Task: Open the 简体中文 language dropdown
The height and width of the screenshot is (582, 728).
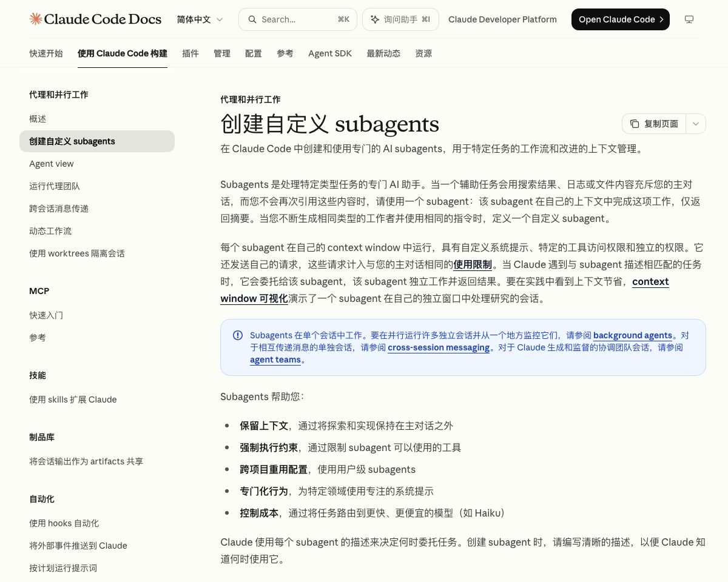Action: [x=200, y=19]
